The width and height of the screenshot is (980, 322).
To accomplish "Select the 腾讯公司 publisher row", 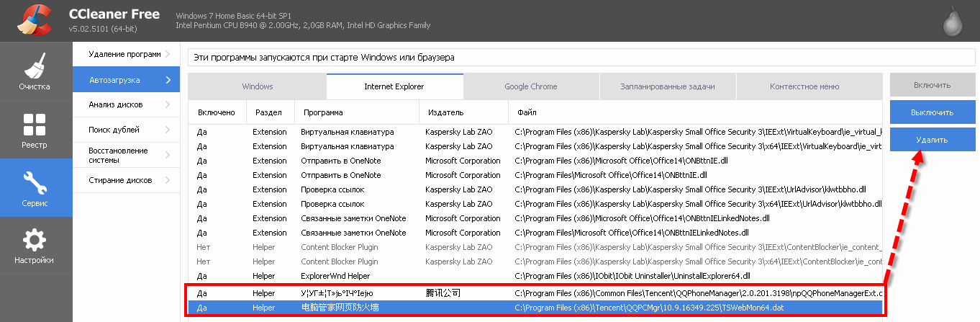I will pos(535,293).
